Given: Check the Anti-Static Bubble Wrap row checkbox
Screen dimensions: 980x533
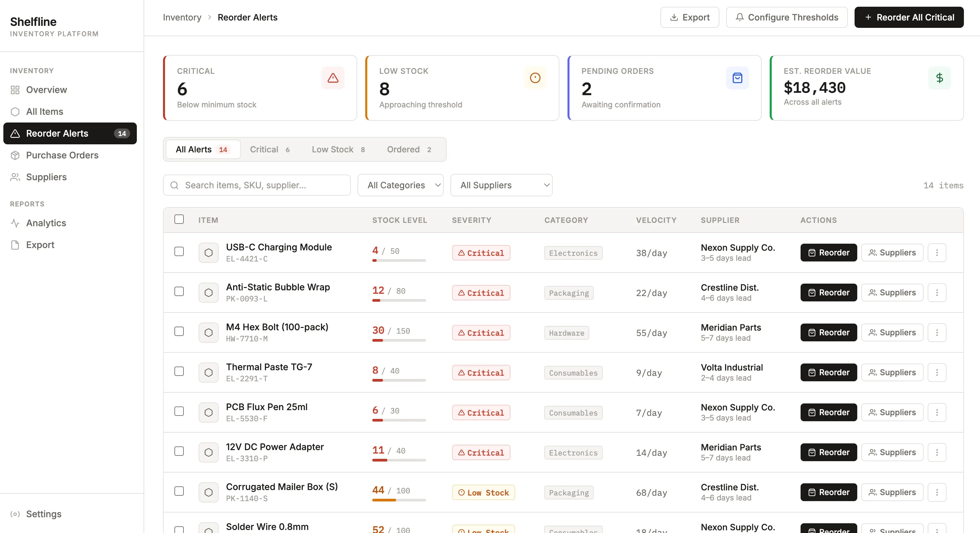Looking at the screenshot, I should [x=179, y=292].
